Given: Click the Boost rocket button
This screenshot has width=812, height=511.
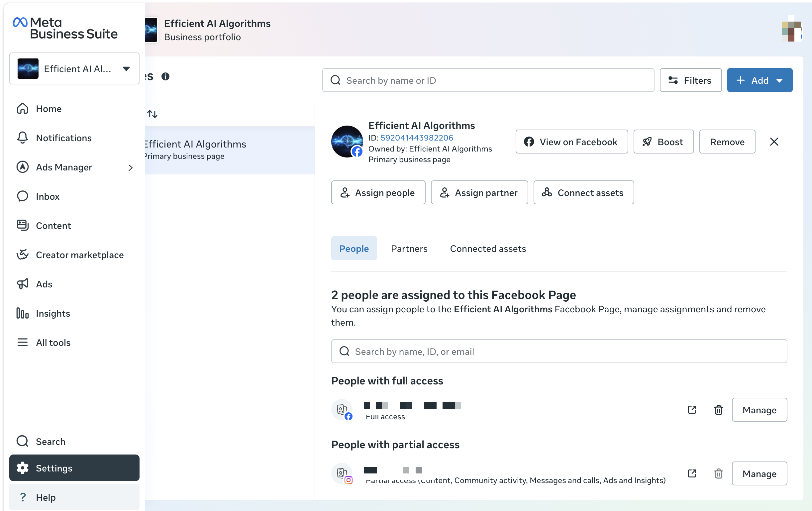Looking at the screenshot, I should point(663,142).
